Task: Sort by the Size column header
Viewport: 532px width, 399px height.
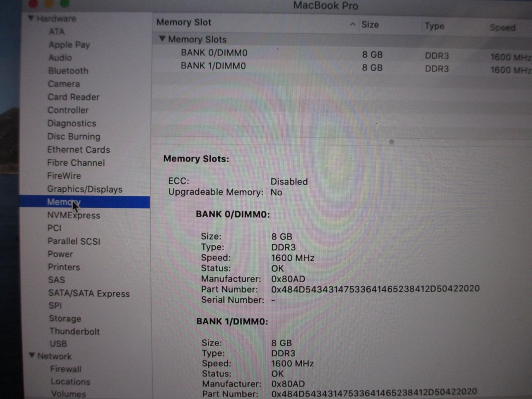Action: coord(370,24)
